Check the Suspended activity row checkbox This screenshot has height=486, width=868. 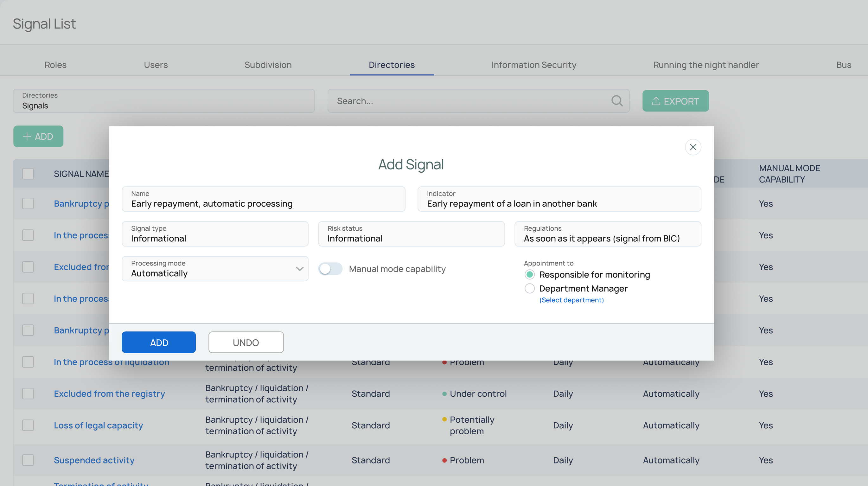(28, 460)
